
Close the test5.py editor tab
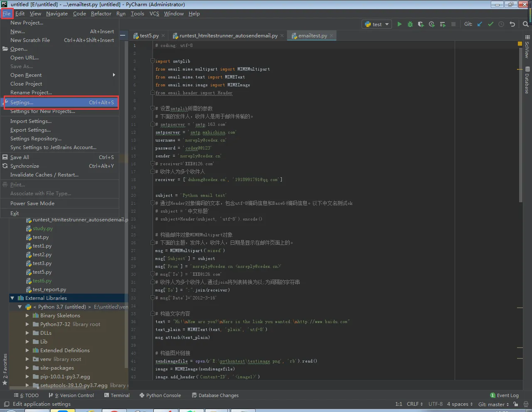coord(163,36)
